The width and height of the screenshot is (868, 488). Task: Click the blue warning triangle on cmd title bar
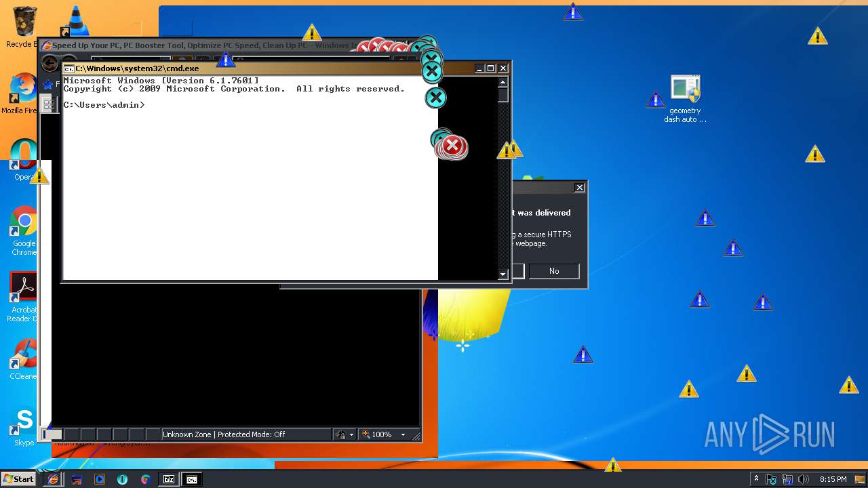pyautogui.click(x=226, y=60)
